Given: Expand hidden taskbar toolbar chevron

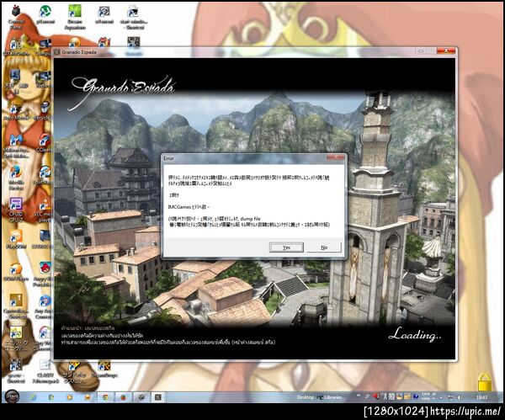Looking at the screenshot, I should coord(359,396).
